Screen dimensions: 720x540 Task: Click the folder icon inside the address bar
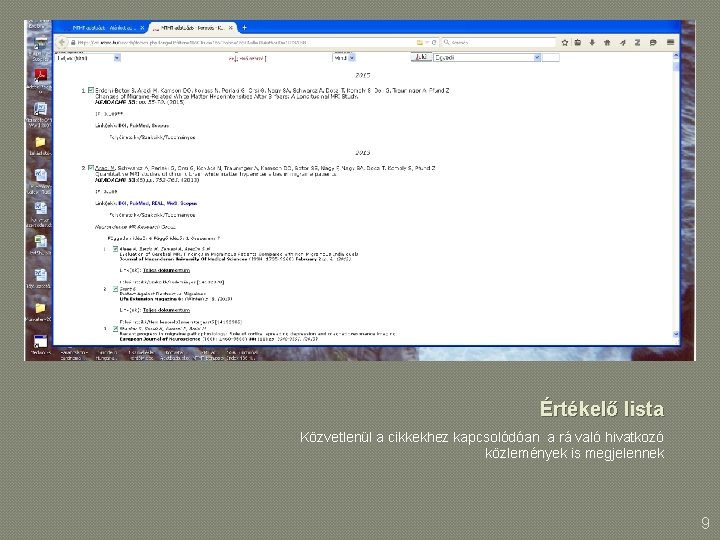419,42
